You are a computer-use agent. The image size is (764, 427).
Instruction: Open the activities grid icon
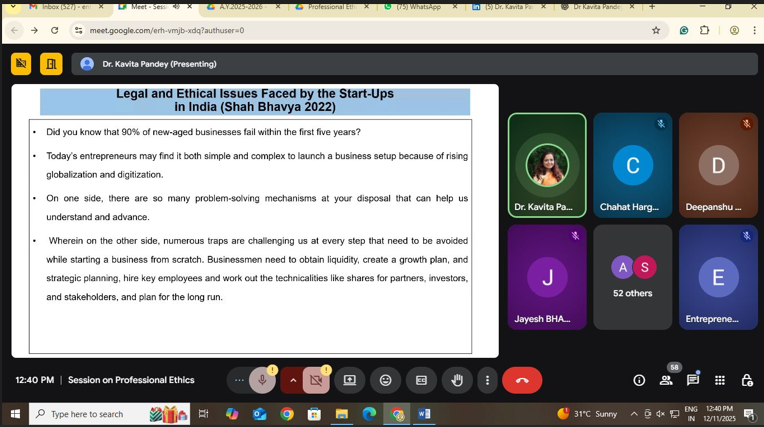tap(720, 380)
